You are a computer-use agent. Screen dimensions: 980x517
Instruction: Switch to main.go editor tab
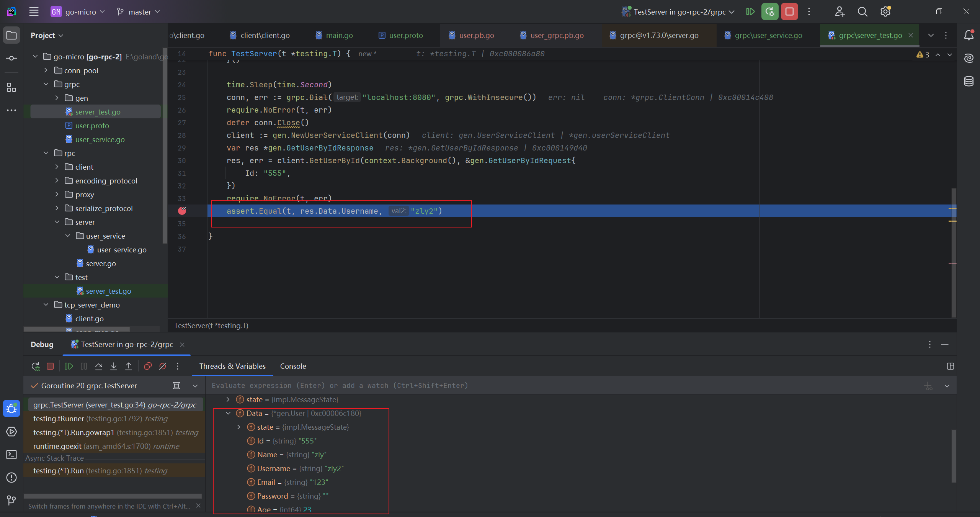pos(334,35)
